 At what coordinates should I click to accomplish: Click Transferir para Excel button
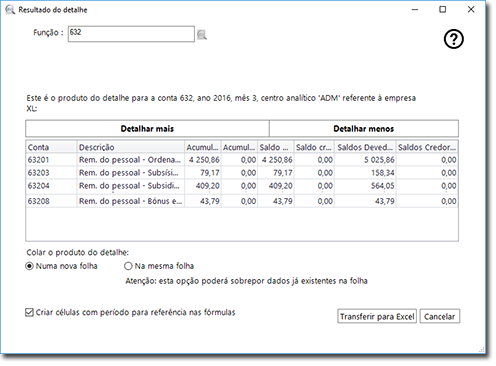377,316
